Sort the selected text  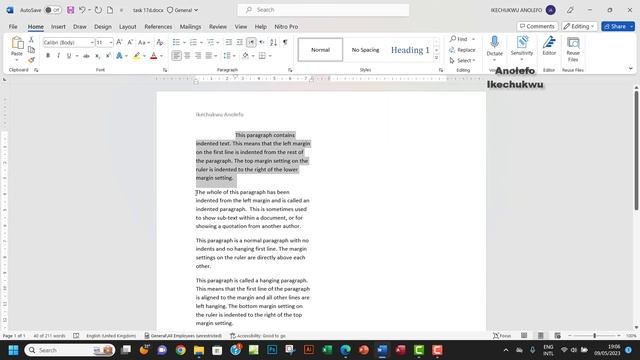pyautogui.click(x=273, y=42)
